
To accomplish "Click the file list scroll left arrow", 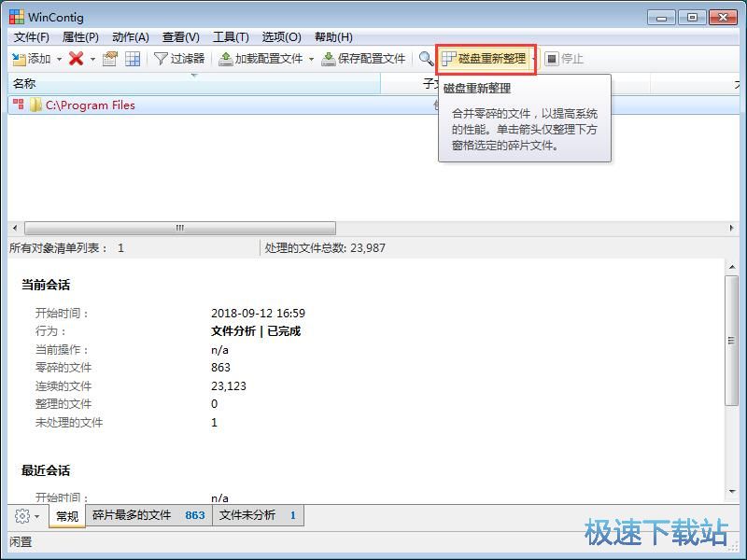I will [x=15, y=228].
